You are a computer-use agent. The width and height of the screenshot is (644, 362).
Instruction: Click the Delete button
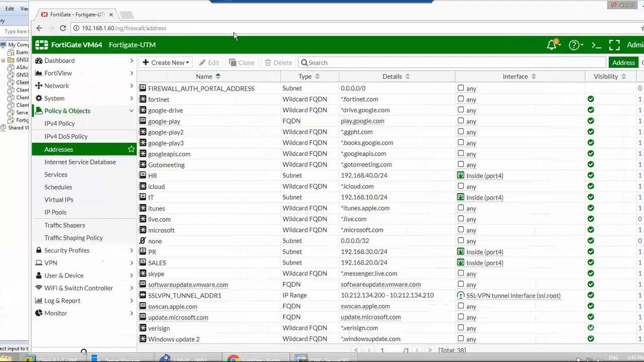(278, 62)
